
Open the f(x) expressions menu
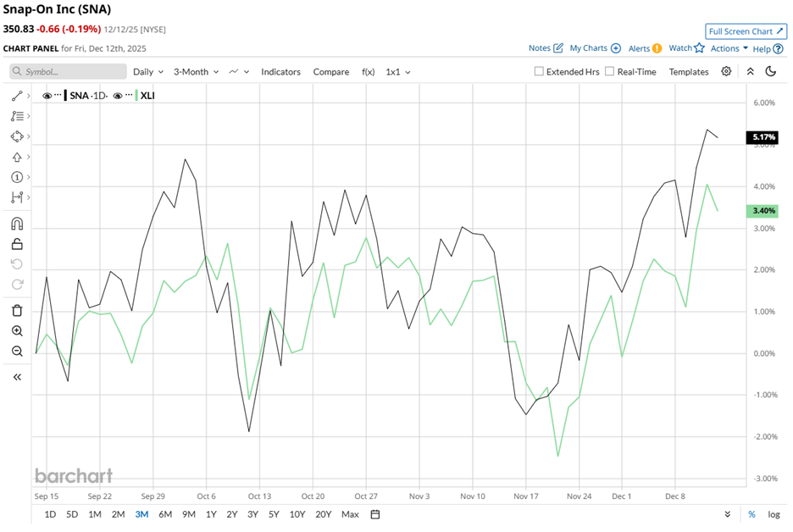tap(369, 72)
